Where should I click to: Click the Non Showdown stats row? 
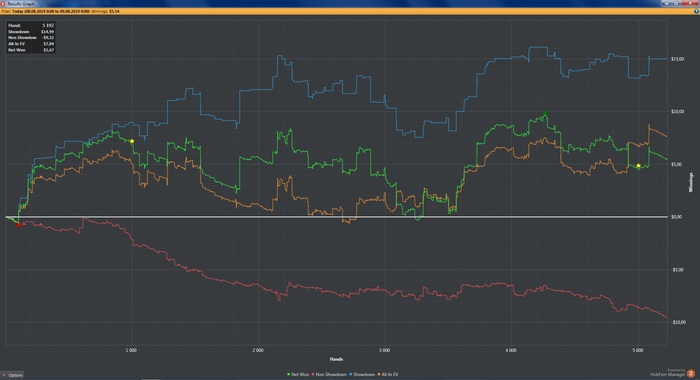pos(31,38)
